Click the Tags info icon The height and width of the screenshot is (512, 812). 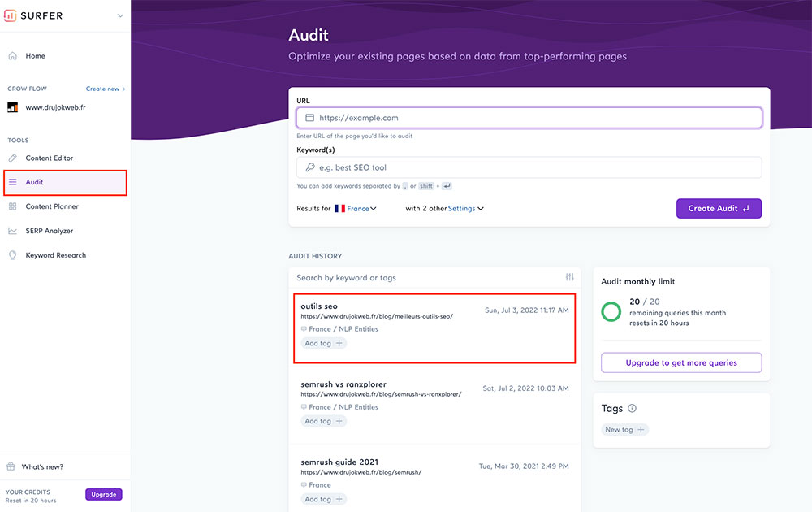[632, 408]
